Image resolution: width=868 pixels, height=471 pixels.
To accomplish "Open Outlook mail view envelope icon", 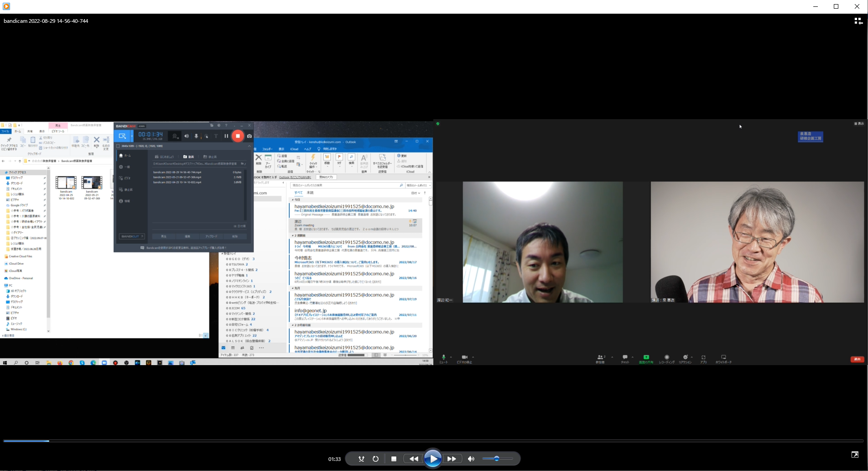I will [x=223, y=348].
